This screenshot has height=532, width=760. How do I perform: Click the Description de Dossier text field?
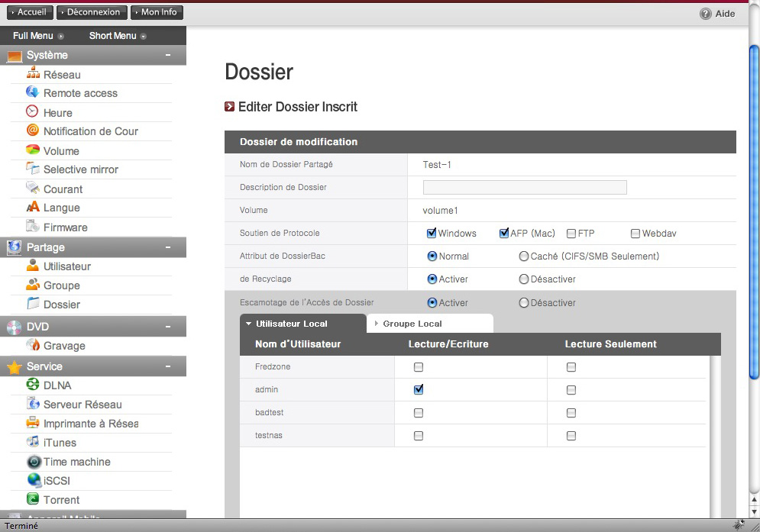[x=525, y=188]
